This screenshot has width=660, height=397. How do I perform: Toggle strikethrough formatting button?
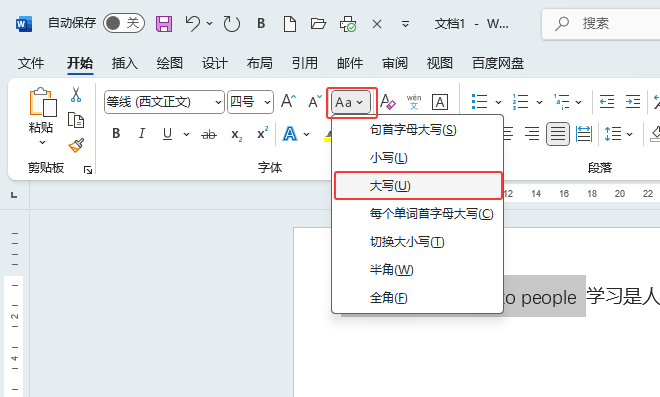pyautogui.click(x=209, y=135)
